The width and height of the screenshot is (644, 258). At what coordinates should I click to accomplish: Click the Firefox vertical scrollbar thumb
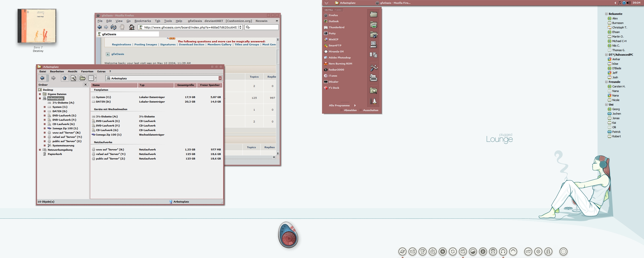click(278, 57)
